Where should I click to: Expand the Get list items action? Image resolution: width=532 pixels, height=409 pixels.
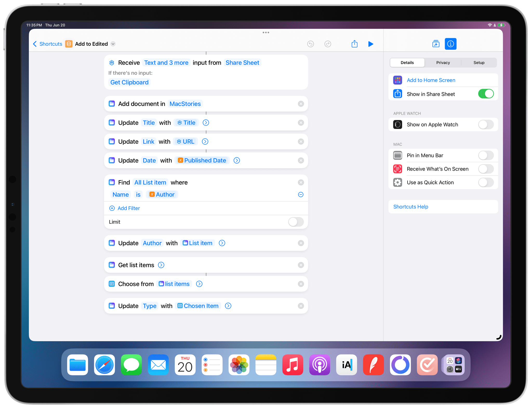(161, 265)
